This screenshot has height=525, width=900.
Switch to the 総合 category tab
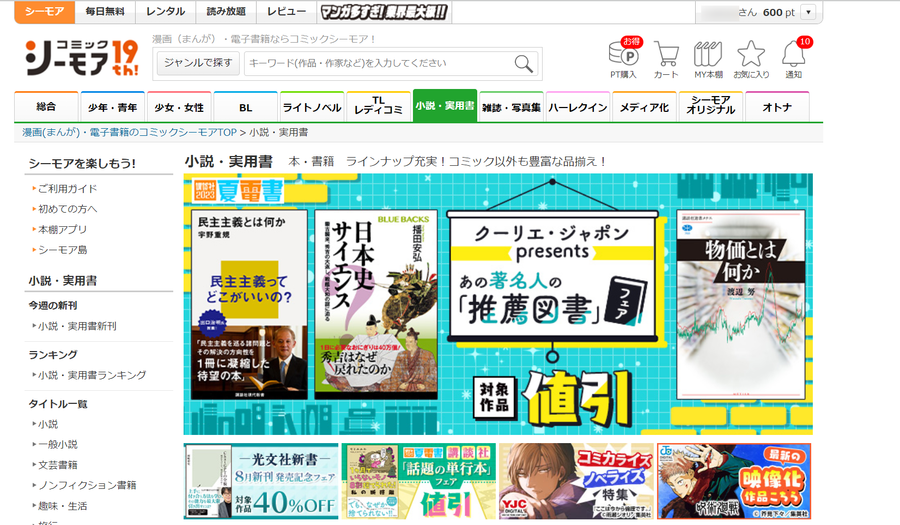[x=46, y=107]
